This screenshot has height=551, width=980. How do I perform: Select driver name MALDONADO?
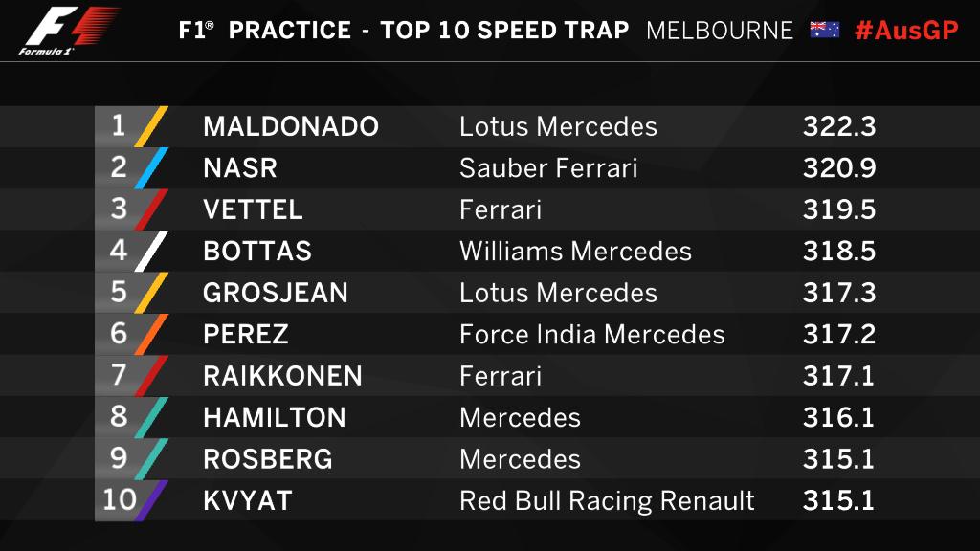click(x=291, y=127)
